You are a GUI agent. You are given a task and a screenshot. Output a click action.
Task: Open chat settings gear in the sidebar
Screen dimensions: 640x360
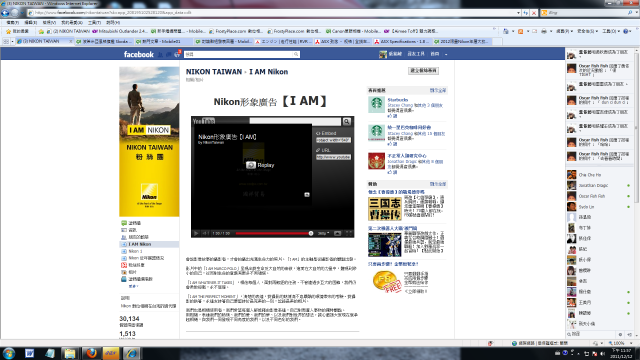click(x=620, y=334)
